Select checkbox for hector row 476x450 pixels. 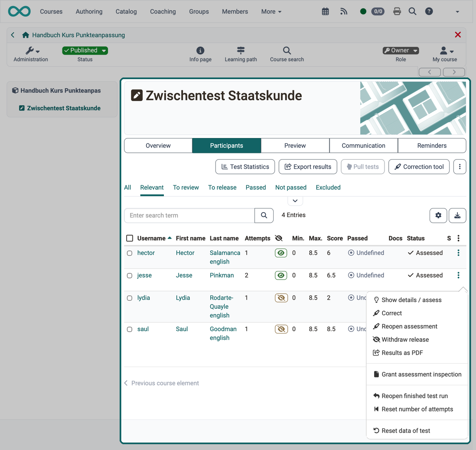[130, 253]
